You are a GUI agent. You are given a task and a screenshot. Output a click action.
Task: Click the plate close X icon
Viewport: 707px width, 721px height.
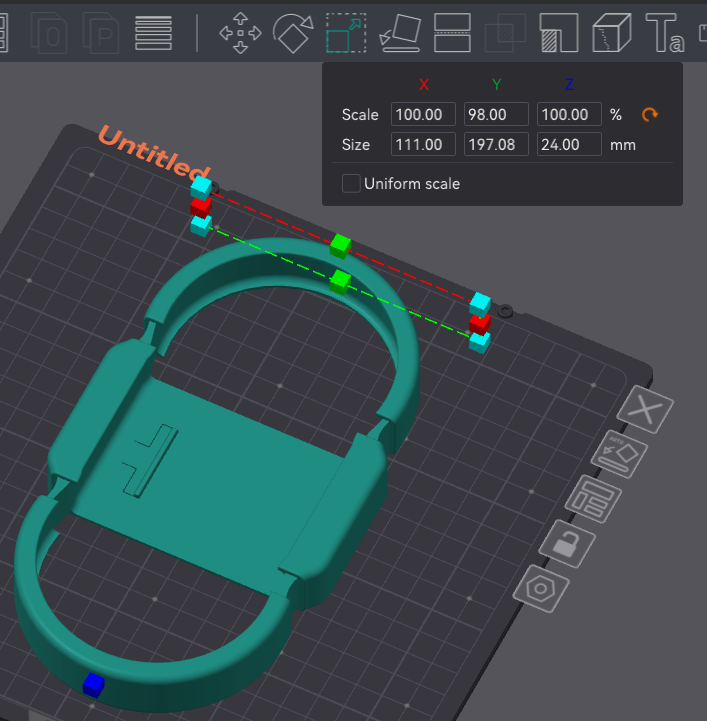(645, 409)
